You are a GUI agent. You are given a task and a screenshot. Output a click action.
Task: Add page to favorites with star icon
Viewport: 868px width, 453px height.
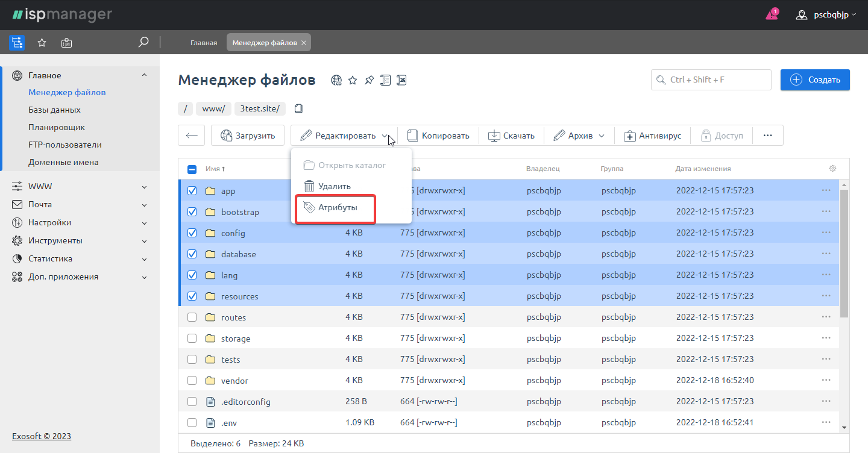click(353, 80)
